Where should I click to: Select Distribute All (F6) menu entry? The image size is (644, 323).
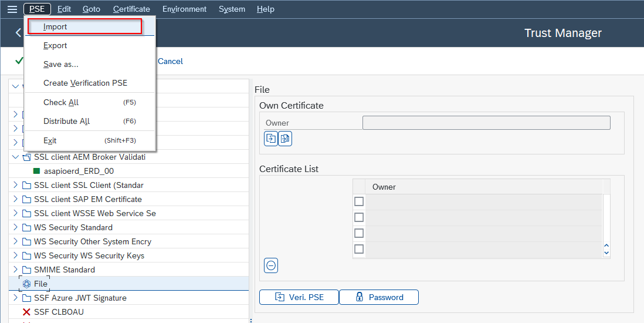90,122
